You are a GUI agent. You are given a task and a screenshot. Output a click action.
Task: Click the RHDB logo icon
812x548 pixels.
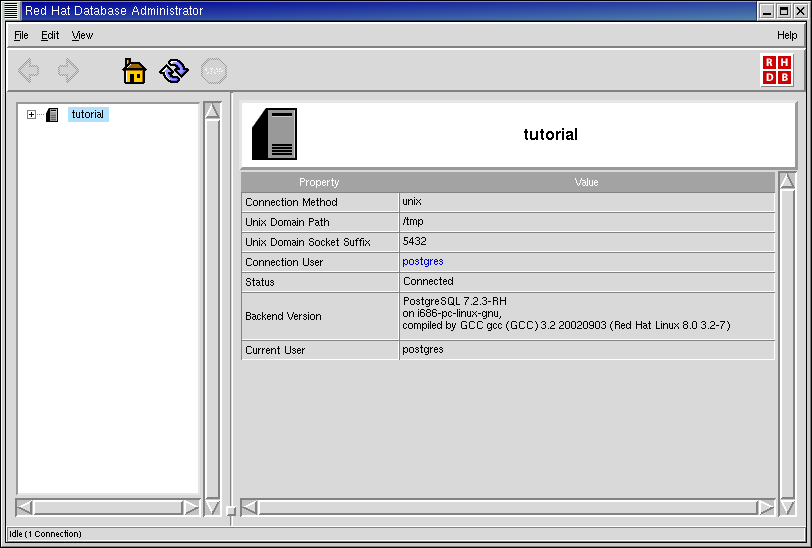click(777, 70)
